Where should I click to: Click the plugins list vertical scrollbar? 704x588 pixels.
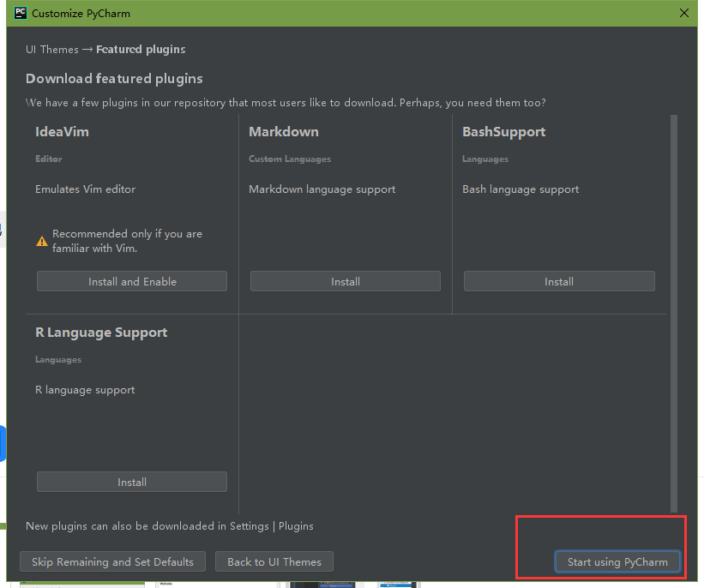(x=673, y=314)
